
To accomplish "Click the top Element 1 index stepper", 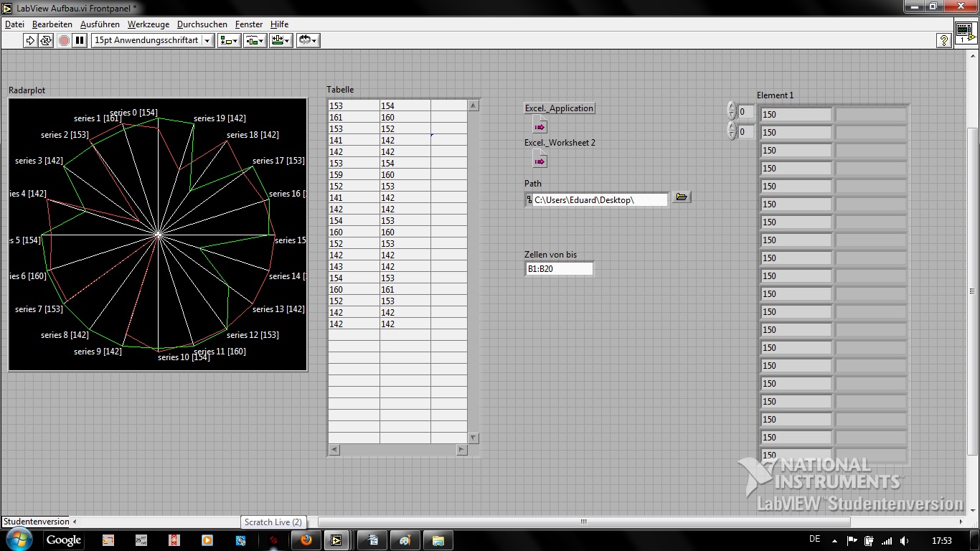I will pos(732,111).
